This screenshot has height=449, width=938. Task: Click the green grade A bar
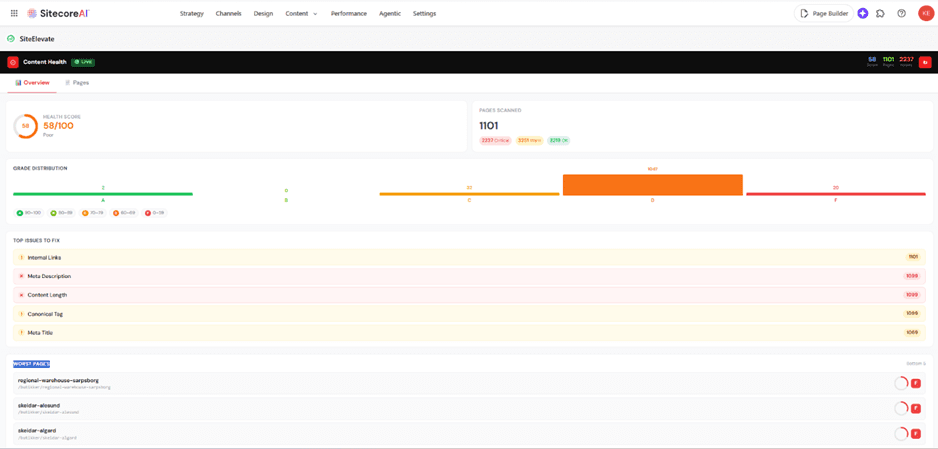pos(103,194)
